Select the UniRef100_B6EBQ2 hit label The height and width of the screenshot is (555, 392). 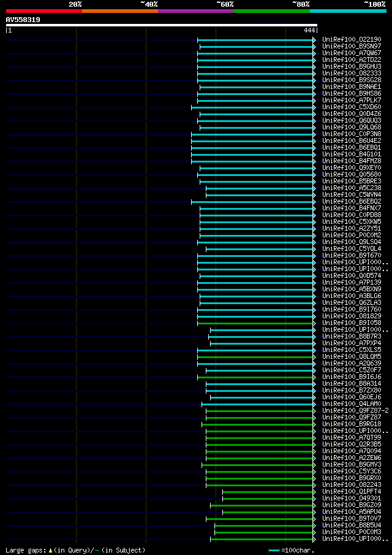(352, 201)
